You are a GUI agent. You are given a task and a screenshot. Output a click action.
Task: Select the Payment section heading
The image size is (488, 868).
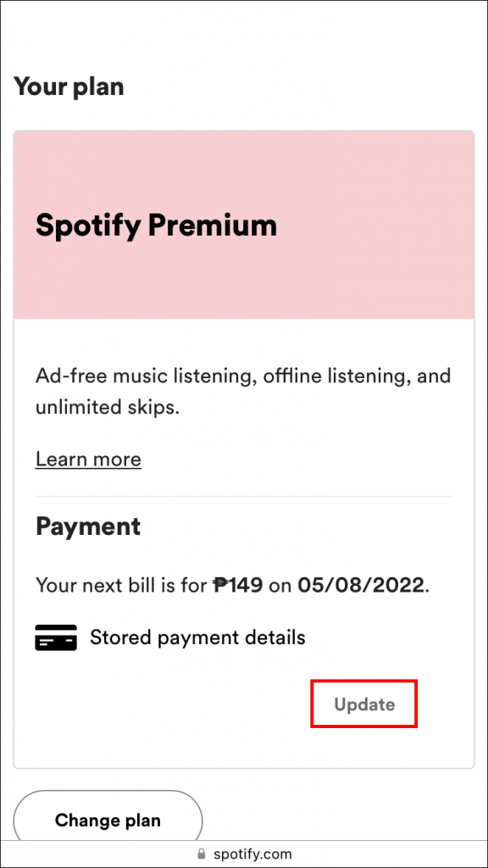click(x=88, y=526)
